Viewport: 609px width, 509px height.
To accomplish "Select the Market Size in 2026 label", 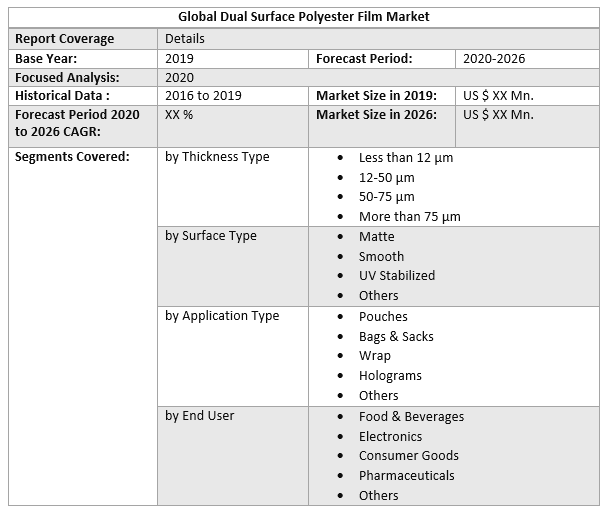I will pos(376,114).
